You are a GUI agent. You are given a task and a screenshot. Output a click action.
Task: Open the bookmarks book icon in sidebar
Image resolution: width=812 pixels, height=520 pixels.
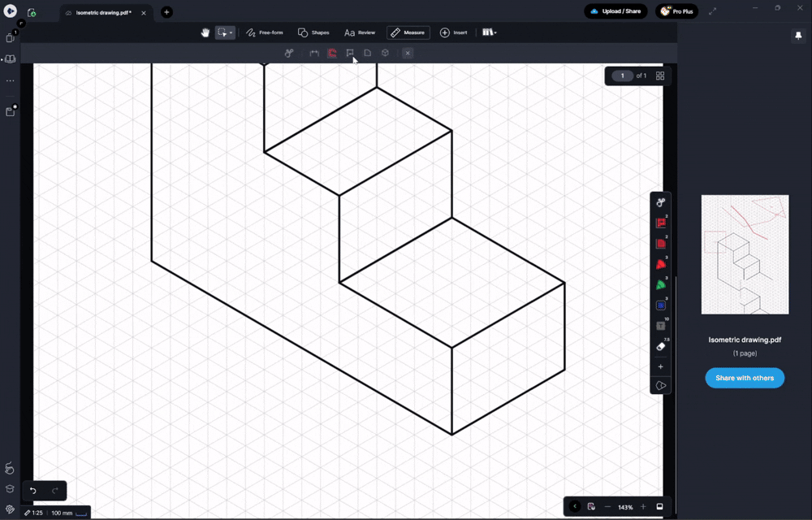tap(11, 59)
